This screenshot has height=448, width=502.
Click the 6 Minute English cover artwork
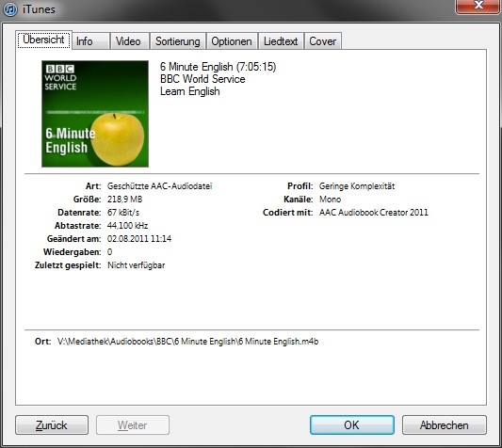95,114
